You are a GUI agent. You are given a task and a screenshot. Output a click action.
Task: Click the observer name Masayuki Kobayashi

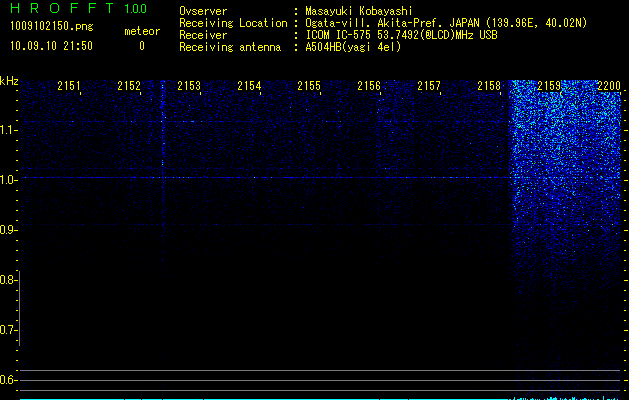click(x=359, y=11)
